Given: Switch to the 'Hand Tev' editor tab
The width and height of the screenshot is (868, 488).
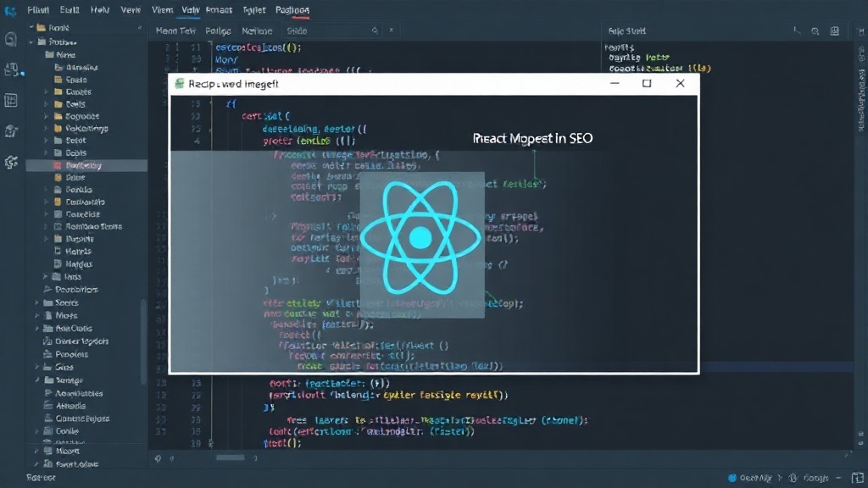Looking at the screenshot, I should (x=175, y=31).
